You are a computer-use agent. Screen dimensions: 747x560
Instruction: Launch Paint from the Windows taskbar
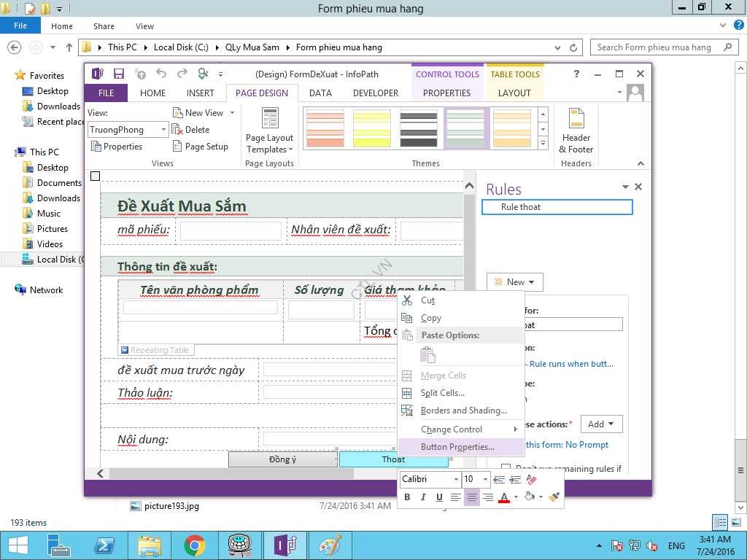330,545
